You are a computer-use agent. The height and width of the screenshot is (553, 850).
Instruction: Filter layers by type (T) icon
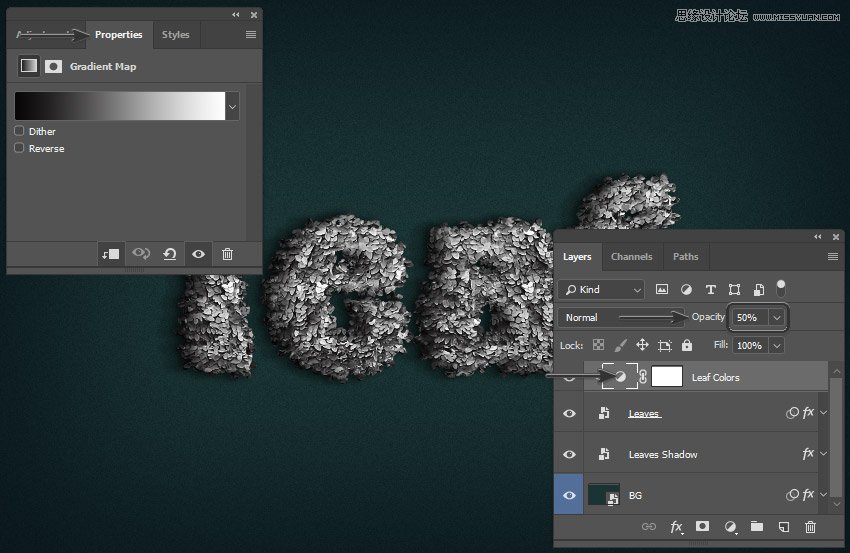point(711,289)
